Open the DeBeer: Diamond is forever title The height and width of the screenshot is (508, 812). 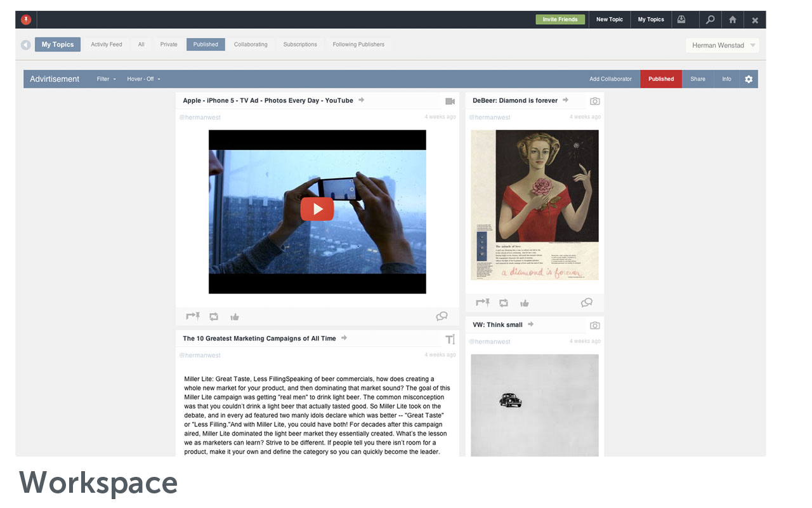pos(515,100)
